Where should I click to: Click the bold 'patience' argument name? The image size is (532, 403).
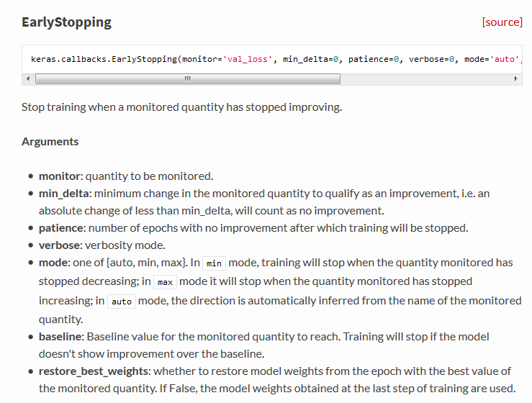(x=61, y=227)
